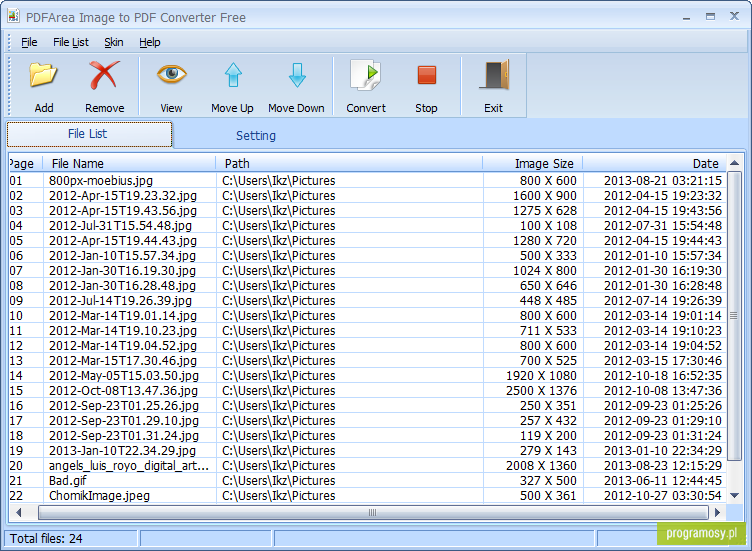Select the file 2012-Apr-15T19.23.32.jpg

tap(123, 196)
